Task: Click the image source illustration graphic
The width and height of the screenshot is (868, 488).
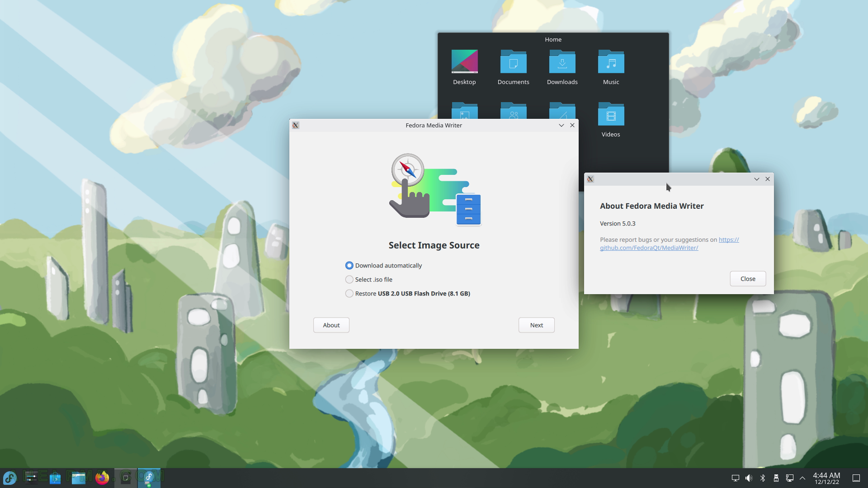Action: tap(435, 190)
